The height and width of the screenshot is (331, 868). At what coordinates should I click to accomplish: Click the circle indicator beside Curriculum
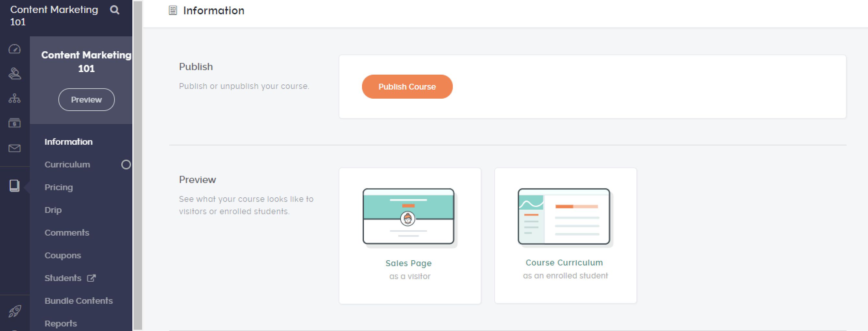[126, 165]
